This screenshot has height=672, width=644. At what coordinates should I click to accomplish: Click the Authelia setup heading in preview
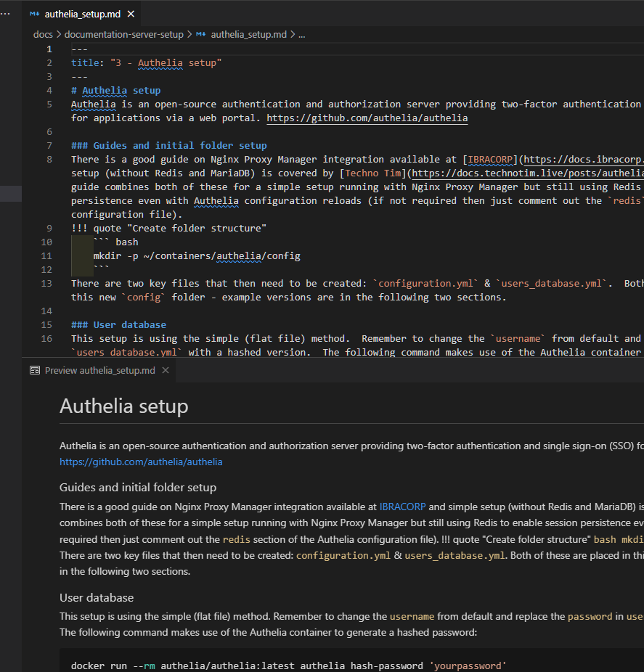pyautogui.click(x=124, y=406)
